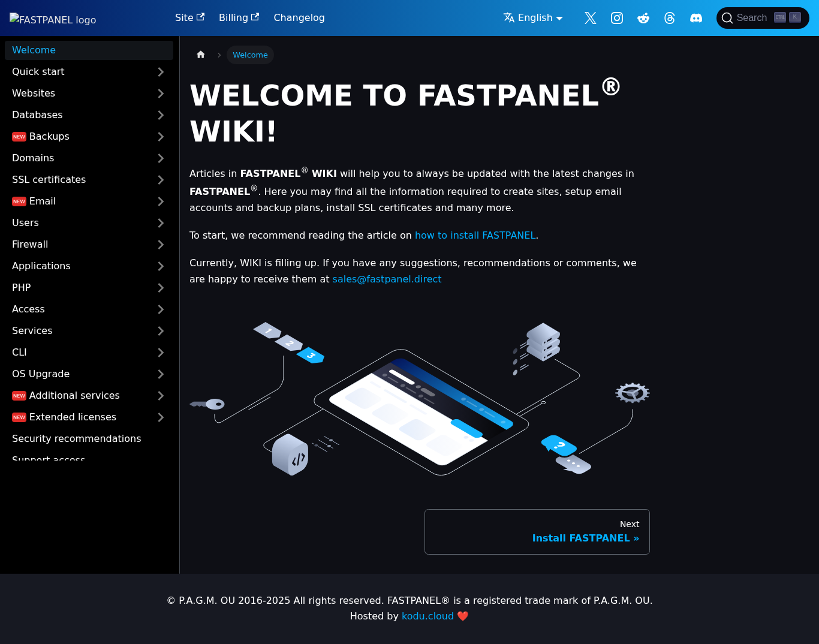Select Welcome in the sidebar
The image size is (819, 644).
89,50
